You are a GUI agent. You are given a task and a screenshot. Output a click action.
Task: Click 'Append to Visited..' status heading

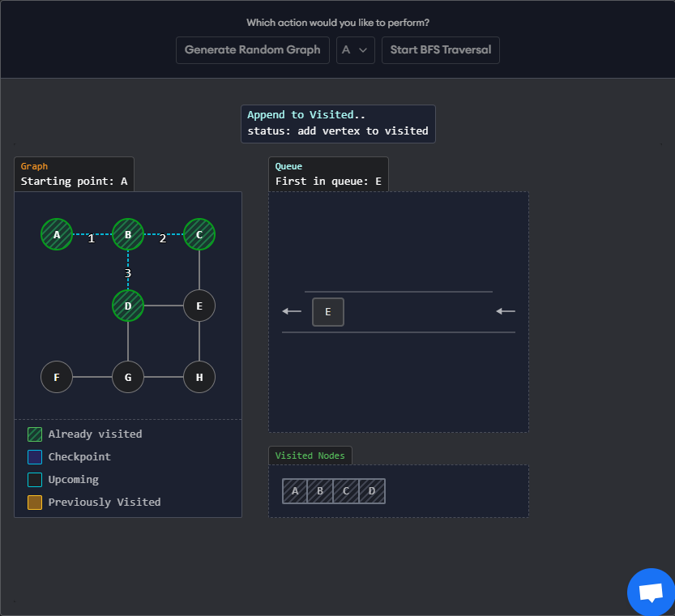pos(306,115)
